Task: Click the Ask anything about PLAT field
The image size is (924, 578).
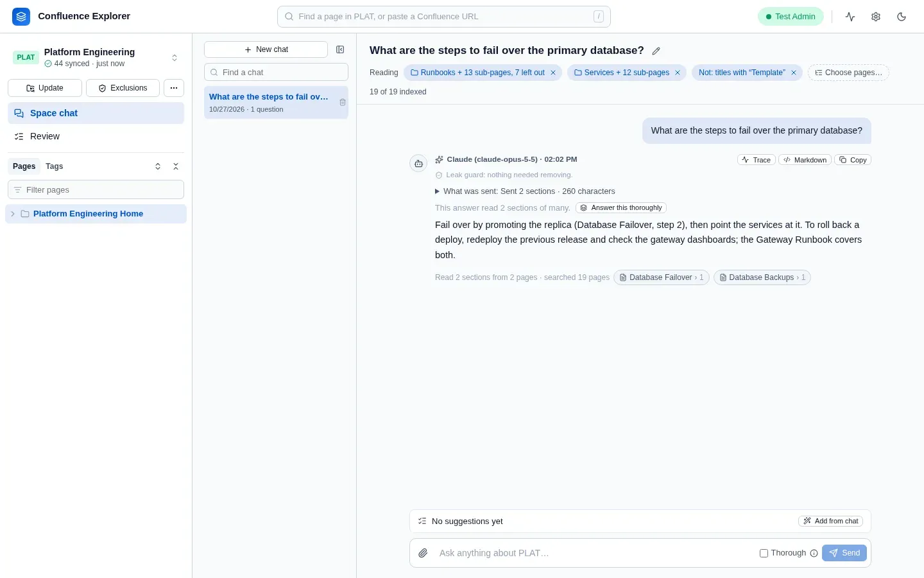Action: [x=594, y=553]
